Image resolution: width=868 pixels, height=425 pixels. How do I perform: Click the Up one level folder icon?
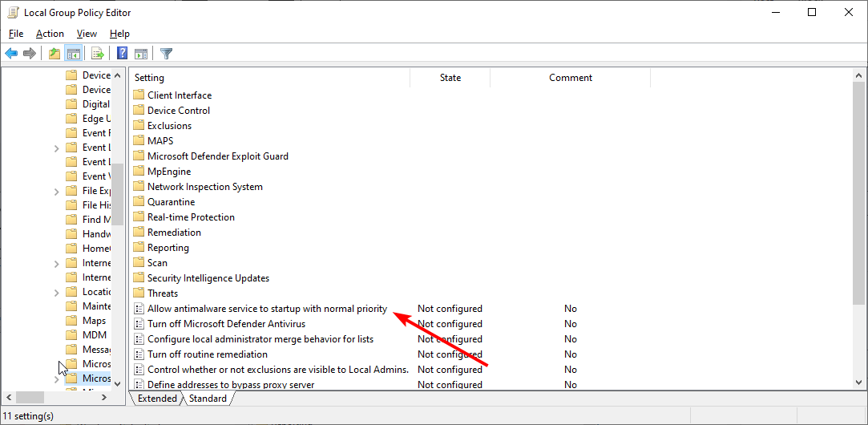55,54
